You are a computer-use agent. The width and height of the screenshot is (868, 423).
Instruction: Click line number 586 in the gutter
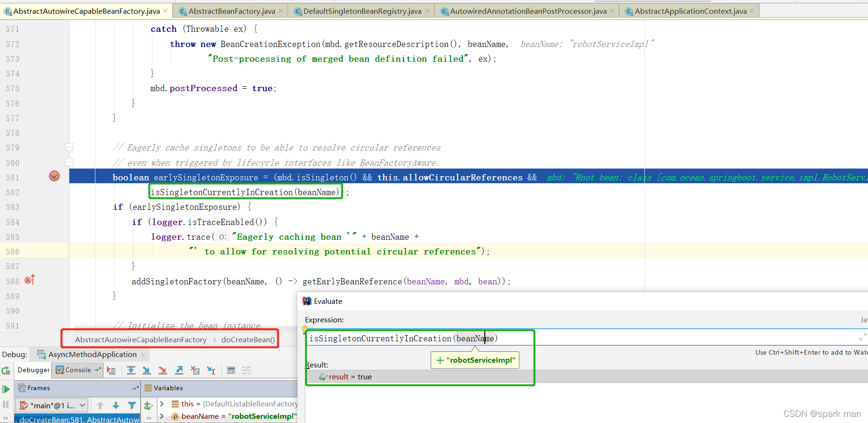click(13, 252)
